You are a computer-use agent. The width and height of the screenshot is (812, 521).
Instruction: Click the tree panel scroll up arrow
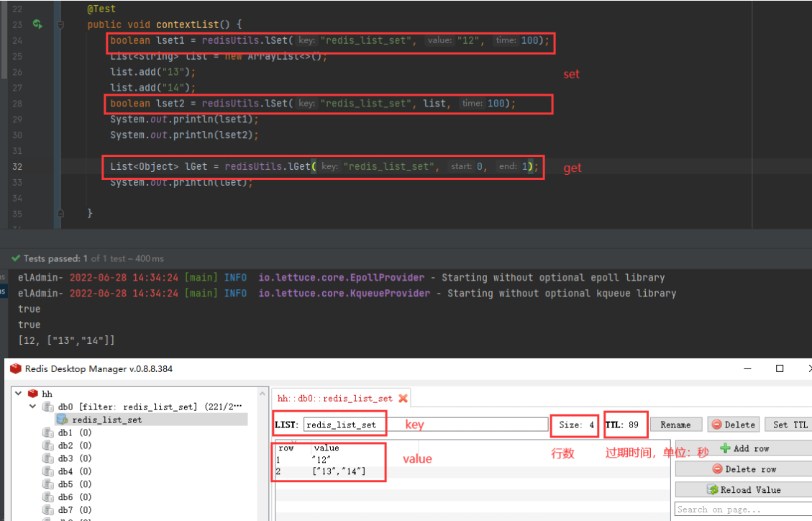[x=263, y=394]
